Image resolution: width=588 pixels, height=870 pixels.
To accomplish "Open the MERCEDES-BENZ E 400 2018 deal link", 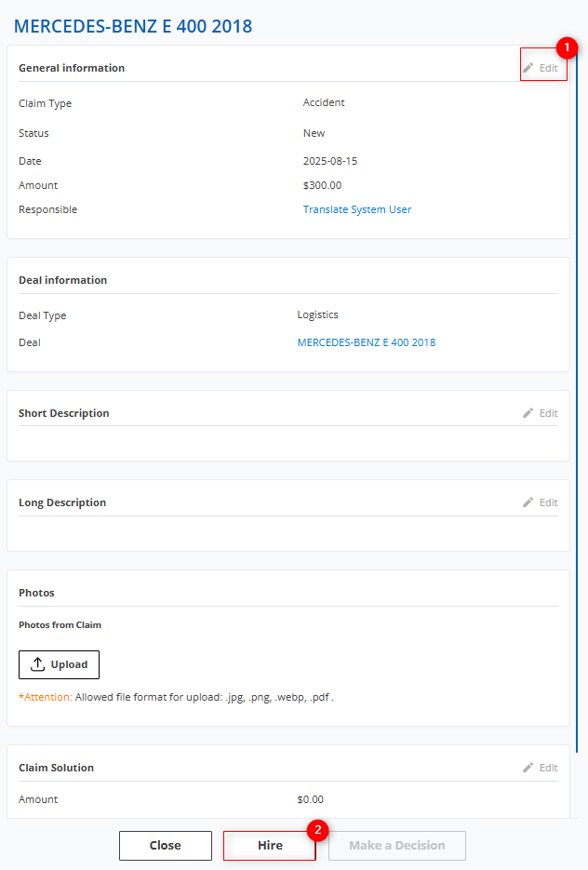I will tap(367, 342).
